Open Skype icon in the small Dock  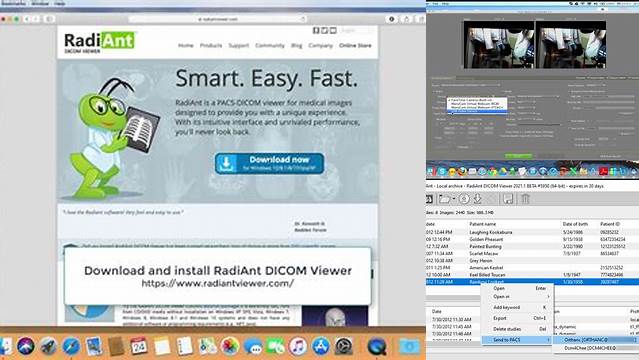tap(442, 172)
